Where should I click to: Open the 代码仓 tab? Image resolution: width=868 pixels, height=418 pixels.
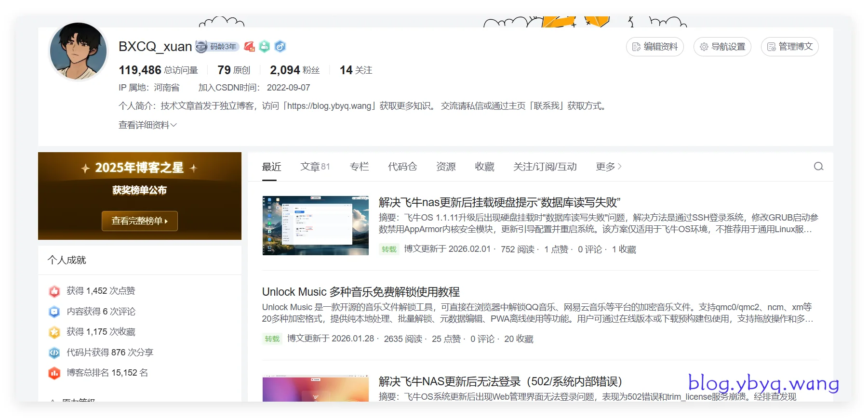(402, 167)
